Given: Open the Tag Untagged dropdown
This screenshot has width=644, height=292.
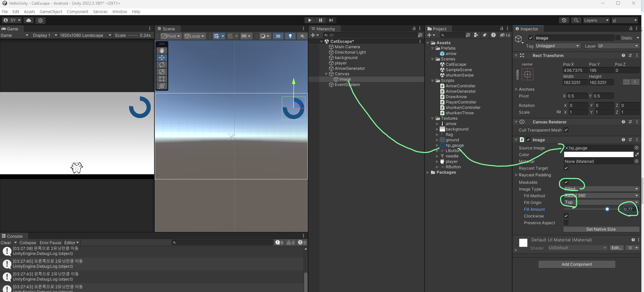Looking at the screenshot, I should pyautogui.click(x=558, y=46).
